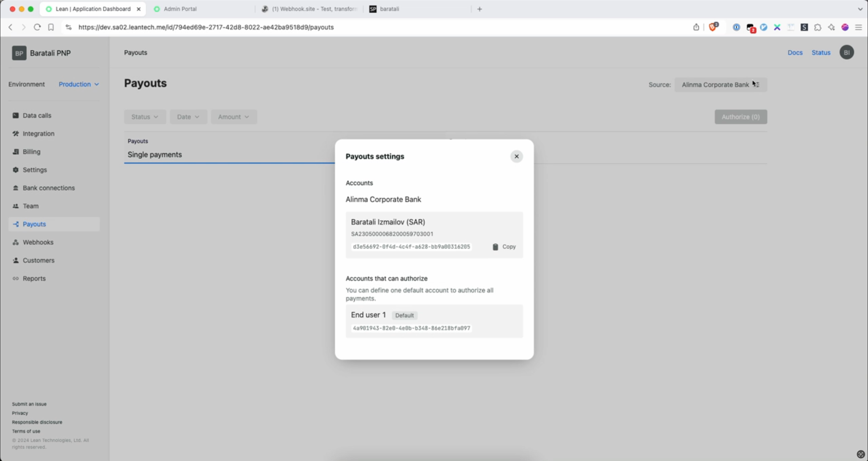The height and width of the screenshot is (461, 868).
Task: Close the Payouts settings modal
Action: click(x=516, y=156)
